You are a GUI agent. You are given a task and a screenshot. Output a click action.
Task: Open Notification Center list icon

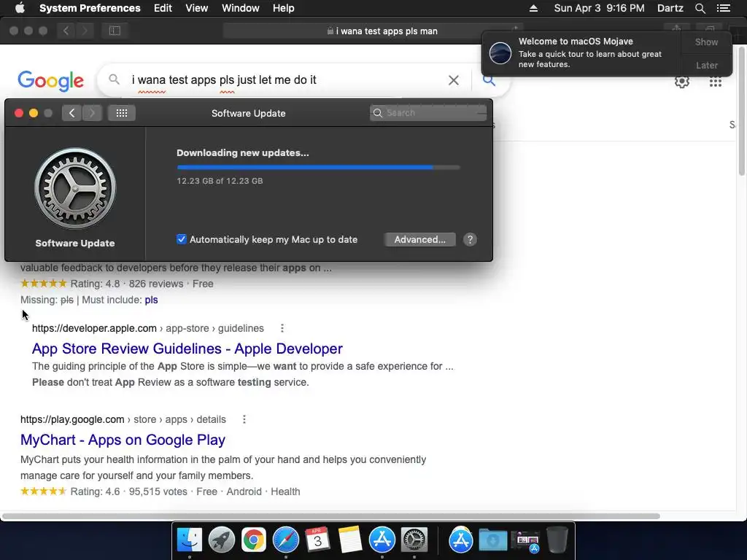723,8
